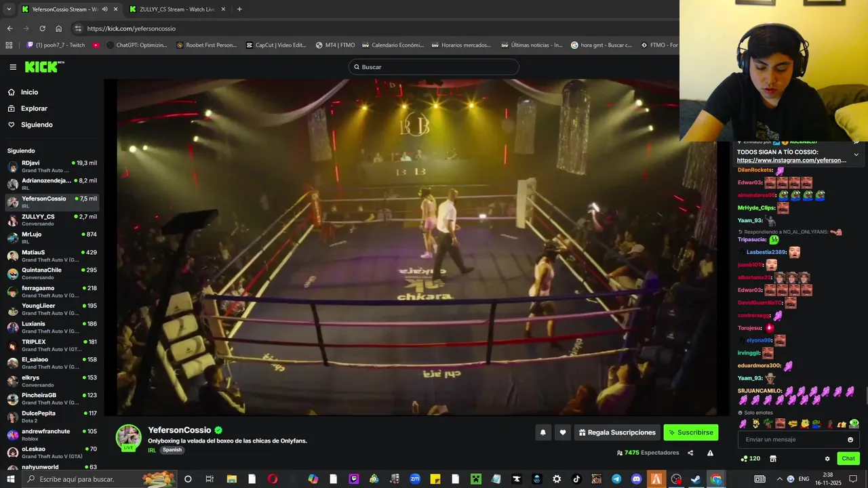This screenshot has height=488, width=868.
Task: Open the MT4 FTMO bookmark
Action: coord(335,45)
